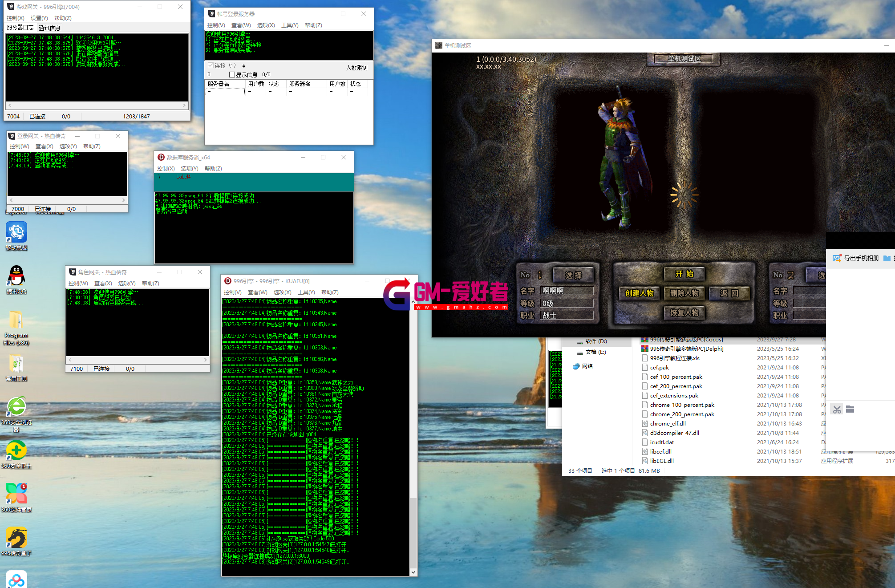
Task: Click 人数限制 label in login server
Action: pyautogui.click(x=356, y=68)
